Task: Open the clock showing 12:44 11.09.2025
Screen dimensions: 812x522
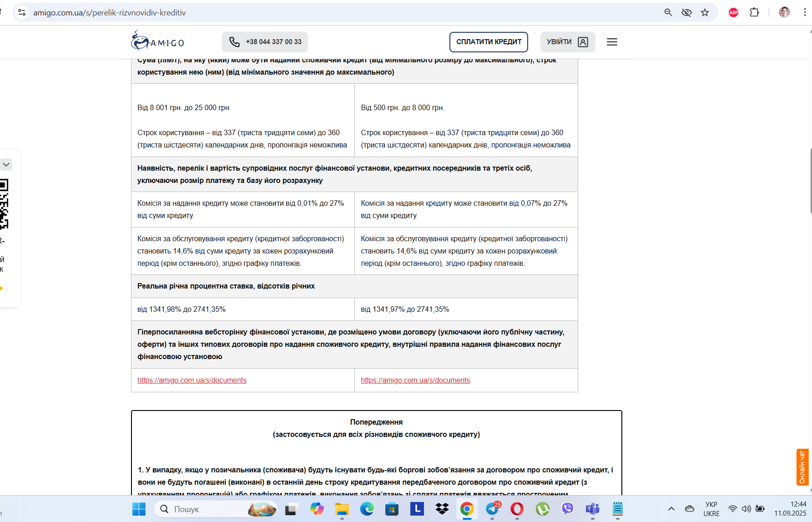Action: (790, 509)
